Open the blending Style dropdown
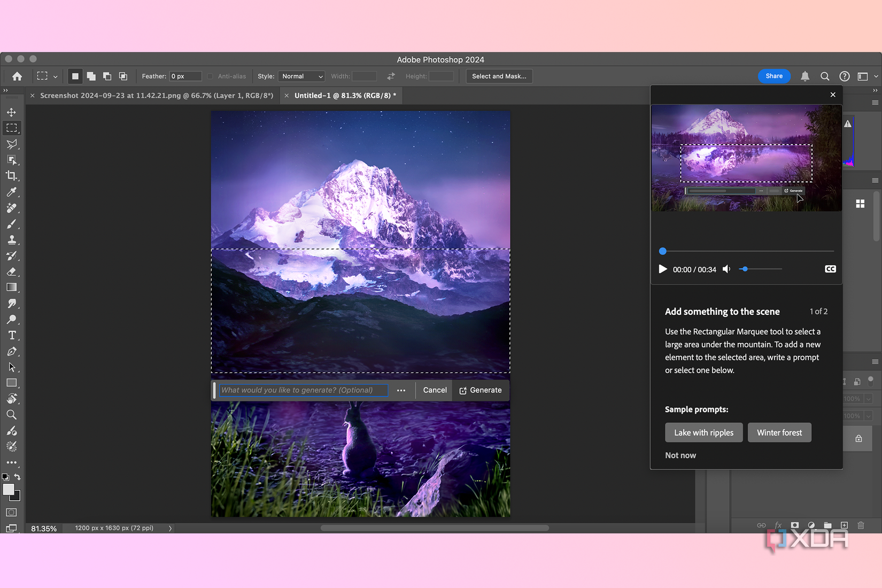The image size is (882, 588). [301, 76]
